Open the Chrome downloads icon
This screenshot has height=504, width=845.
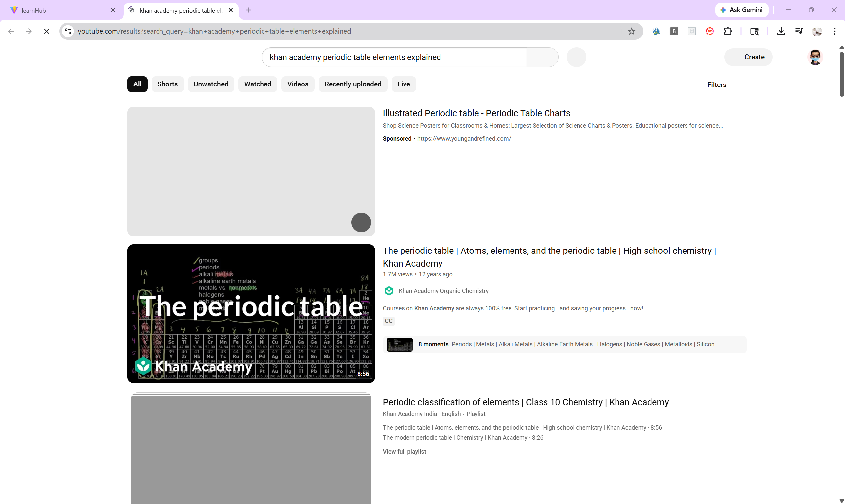pos(781,31)
